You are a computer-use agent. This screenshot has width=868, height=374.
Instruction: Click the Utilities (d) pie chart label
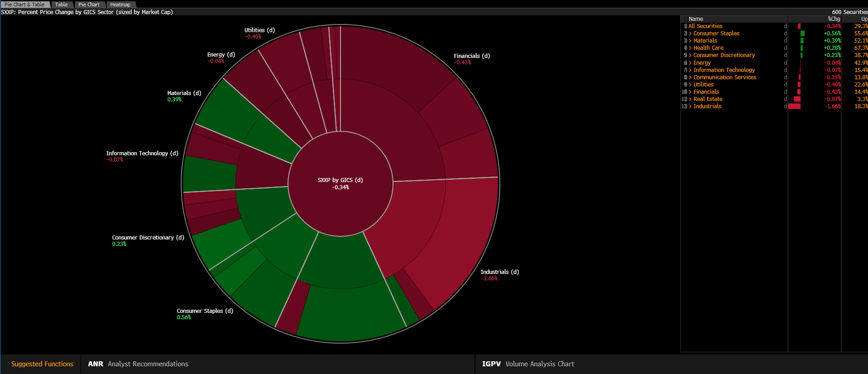click(259, 30)
